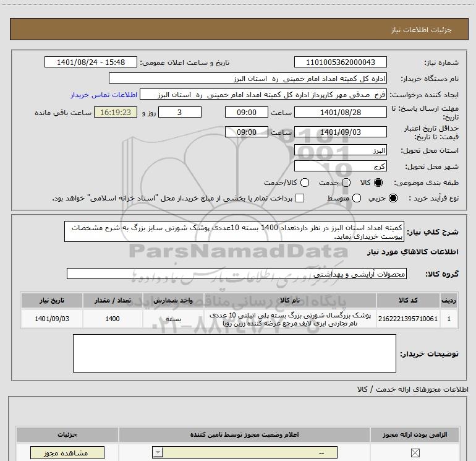Toggle the الزامی بودن ارائه مجوز checkbox
This screenshot has width=476, height=461.
pyautogui.click(x=415, y=453)
